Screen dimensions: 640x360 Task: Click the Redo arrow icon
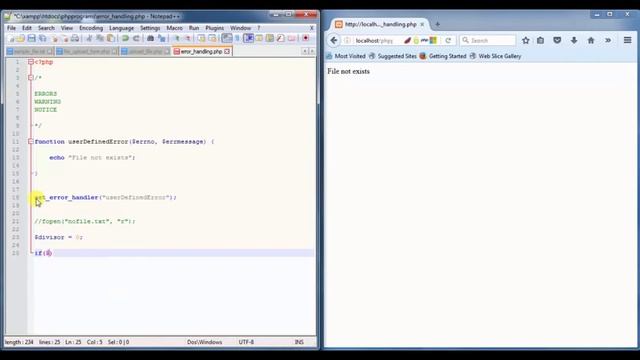tap(136, 38)
